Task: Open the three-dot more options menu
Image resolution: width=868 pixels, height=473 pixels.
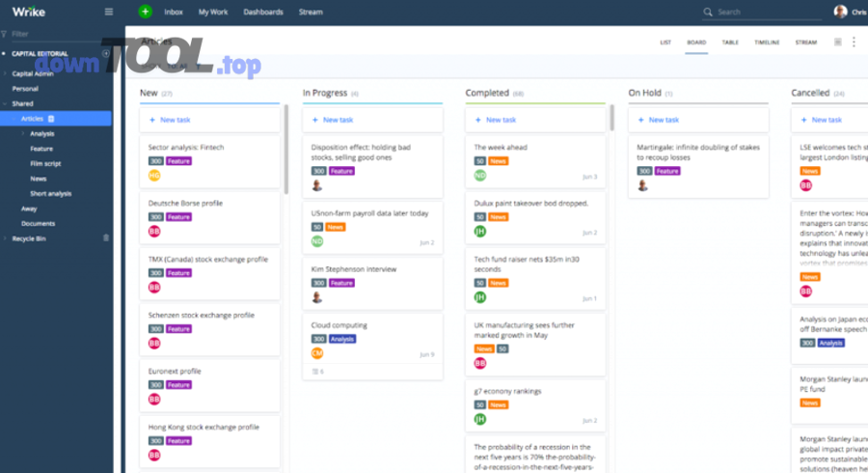Action: (x=854, y=42)
